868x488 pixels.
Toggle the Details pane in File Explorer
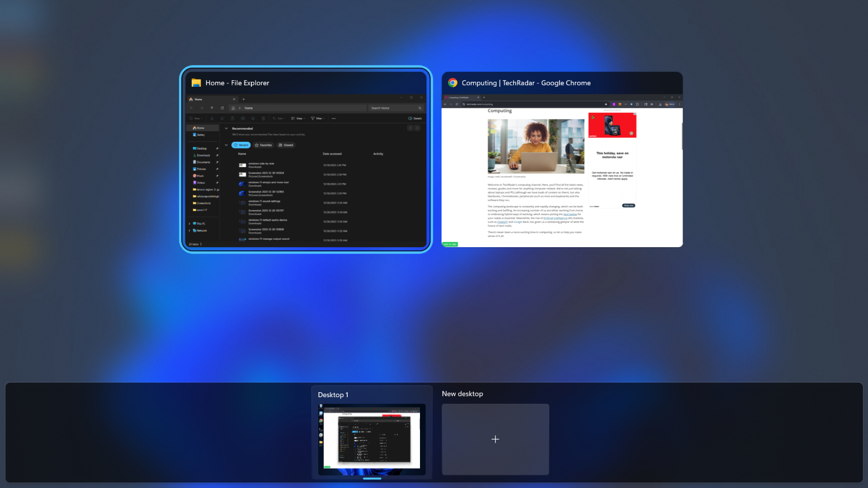[x=416, y=118]
